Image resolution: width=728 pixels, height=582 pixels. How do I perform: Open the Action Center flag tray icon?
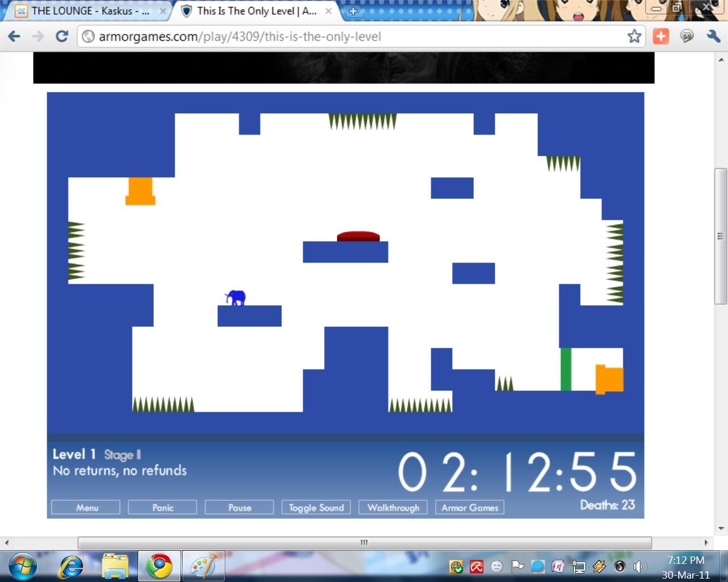pyautogui.click(x=517, y=566)
